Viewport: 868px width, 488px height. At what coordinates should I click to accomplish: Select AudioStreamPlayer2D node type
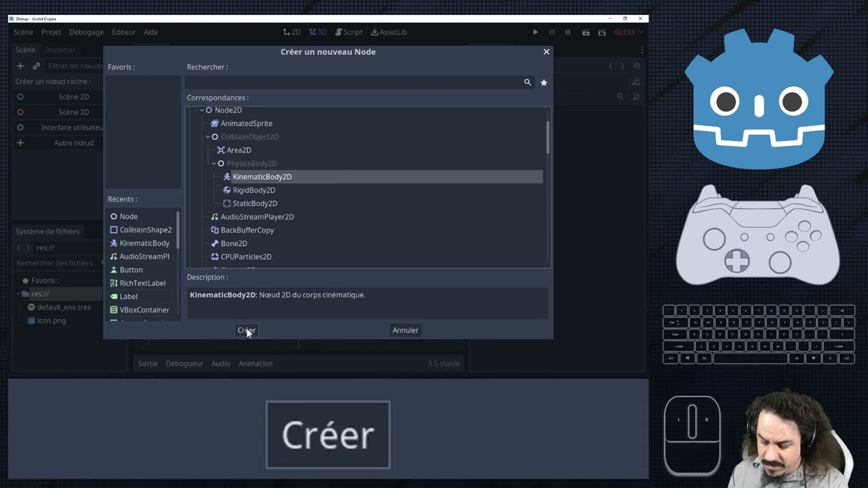point(257,217)
